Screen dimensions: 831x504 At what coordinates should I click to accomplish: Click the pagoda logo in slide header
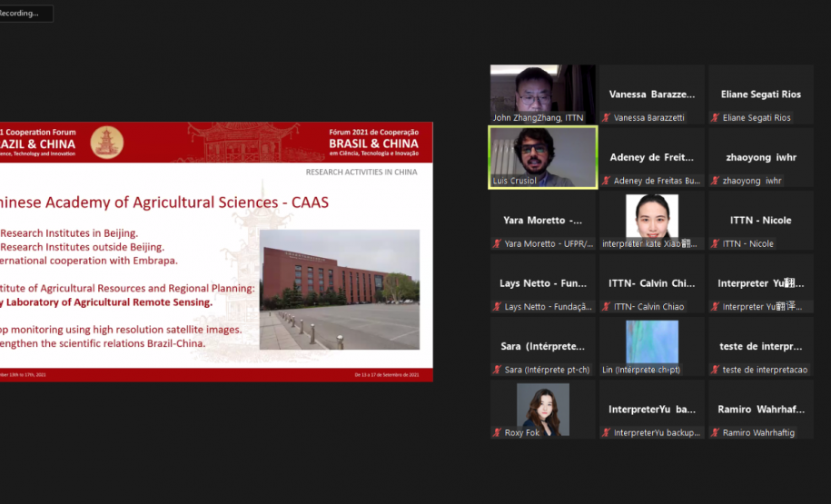(x=106, y=143)
